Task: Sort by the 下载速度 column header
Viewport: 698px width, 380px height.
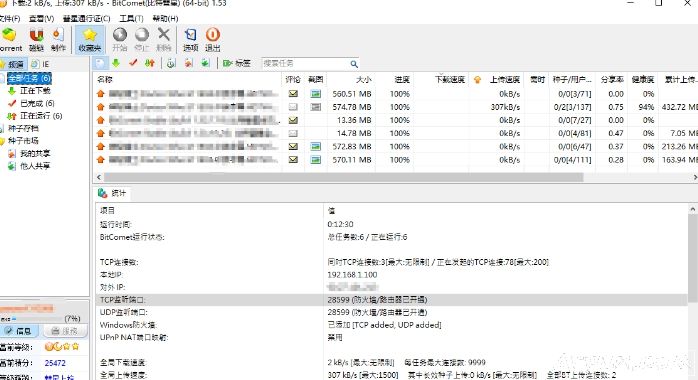Action: [441, 79]
